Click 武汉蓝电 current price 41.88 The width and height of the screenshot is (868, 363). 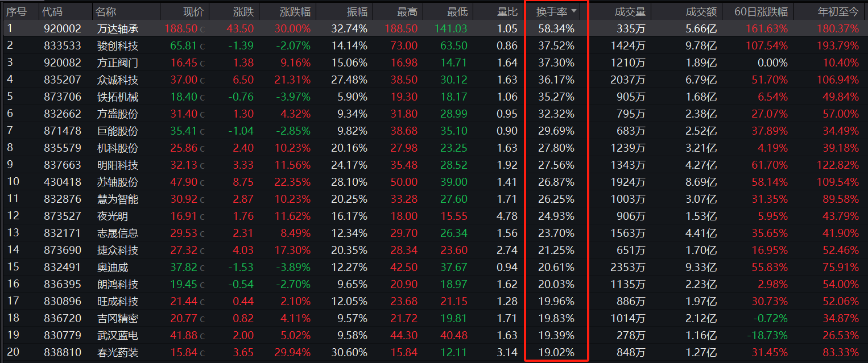(x=183, y=335)
